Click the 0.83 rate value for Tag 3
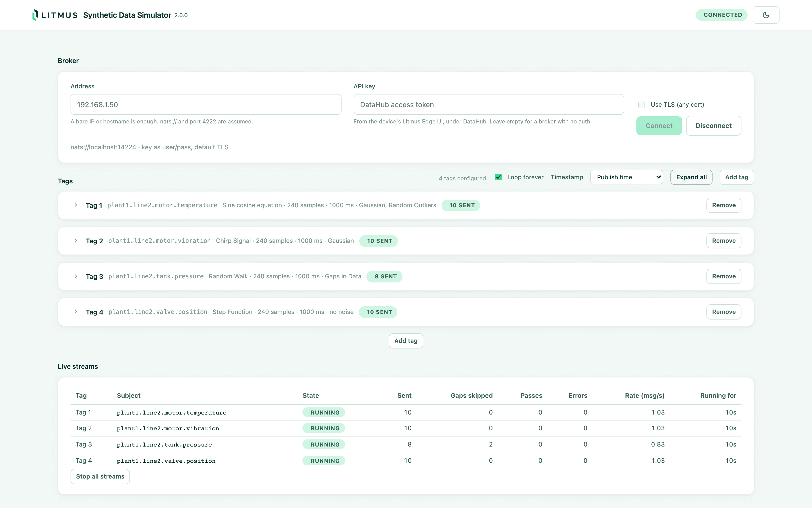The width and height of the screenshot is (812, 508). pos(658,444)
